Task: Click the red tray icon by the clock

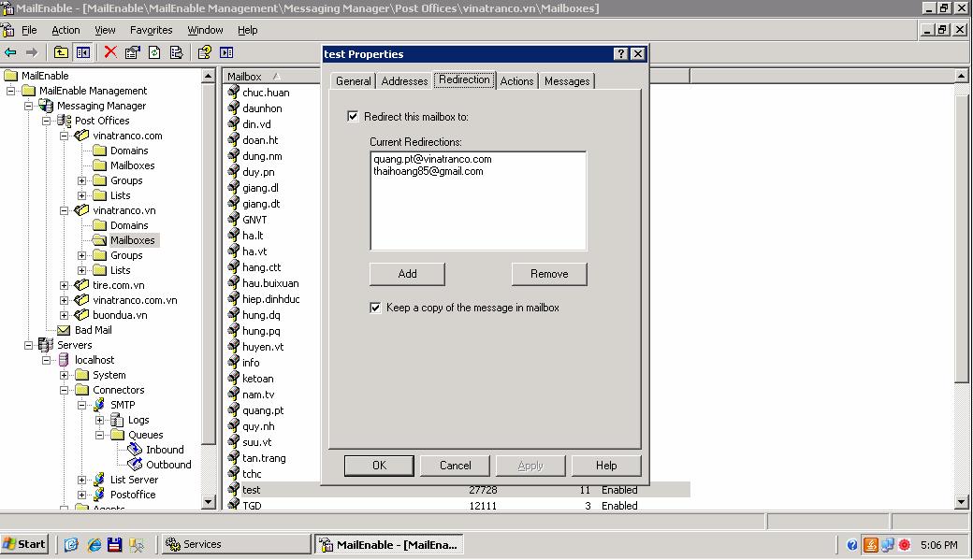Action: tap(904, 544)
